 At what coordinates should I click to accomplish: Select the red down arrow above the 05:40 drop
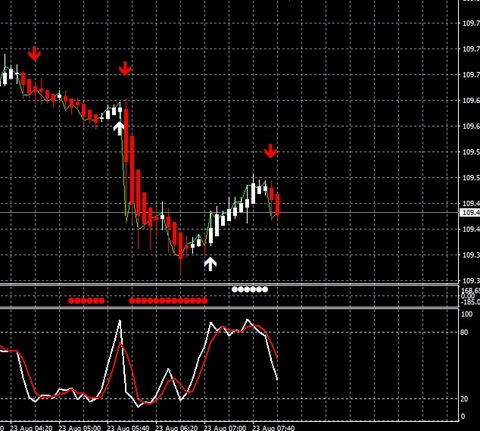point(125,68)
